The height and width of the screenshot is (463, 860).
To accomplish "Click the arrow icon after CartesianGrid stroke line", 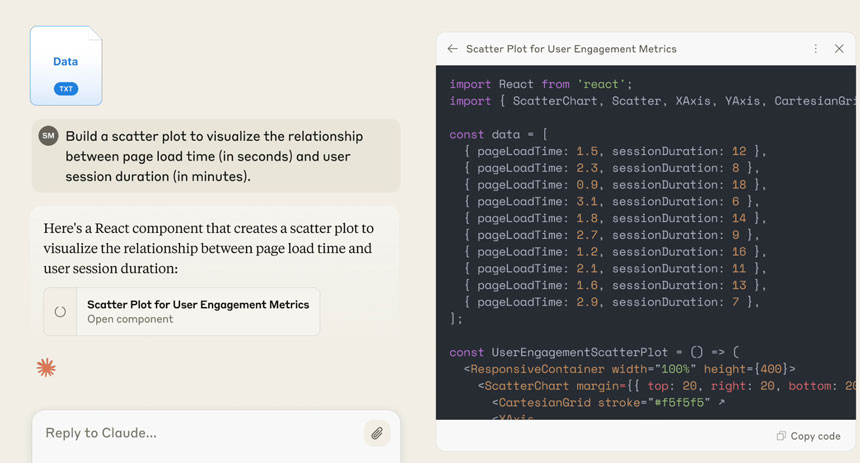I will [721, 403].
